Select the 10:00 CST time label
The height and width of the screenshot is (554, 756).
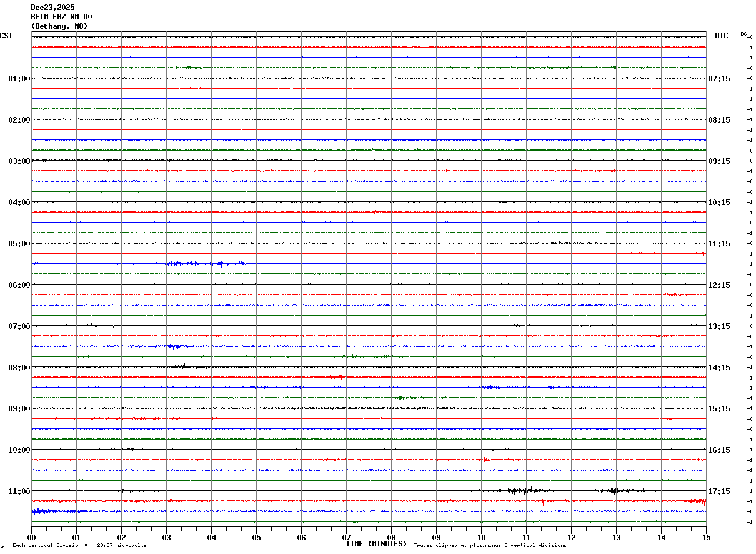[x=19, y=450]
